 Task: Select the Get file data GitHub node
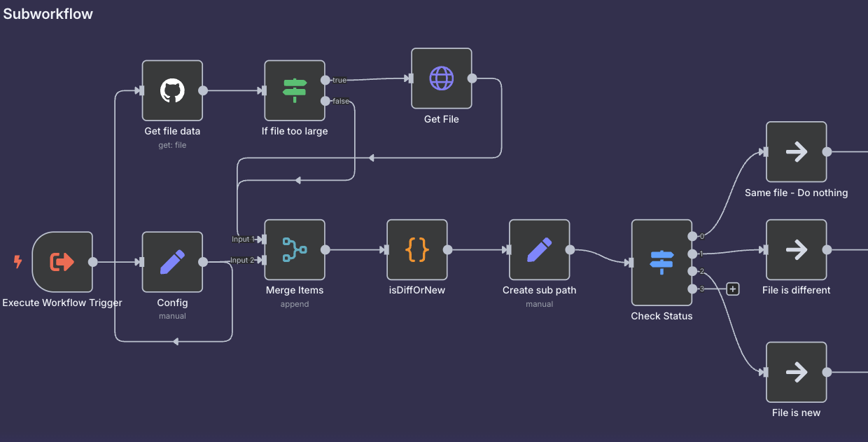pyautogui.click(x=172, y=90)
